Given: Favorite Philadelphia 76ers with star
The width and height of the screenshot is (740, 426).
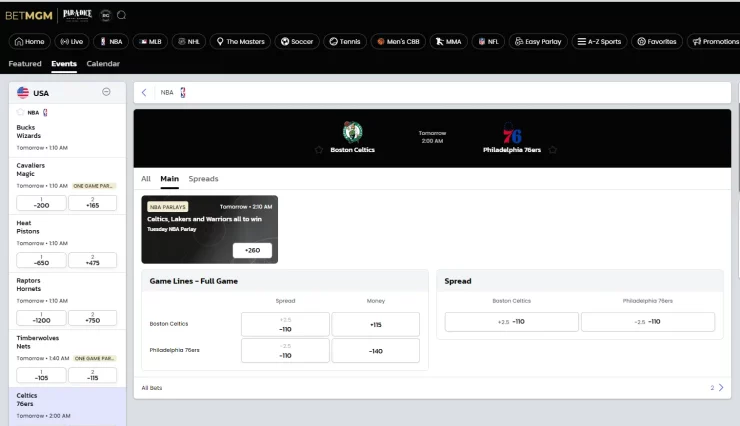Looking at the screenshot, I should (x=553, y=150).
